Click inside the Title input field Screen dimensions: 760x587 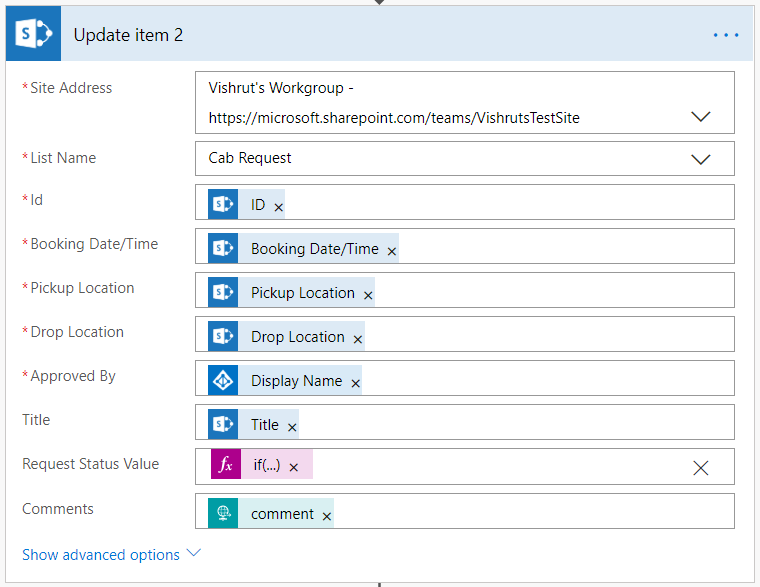point(465,422)
